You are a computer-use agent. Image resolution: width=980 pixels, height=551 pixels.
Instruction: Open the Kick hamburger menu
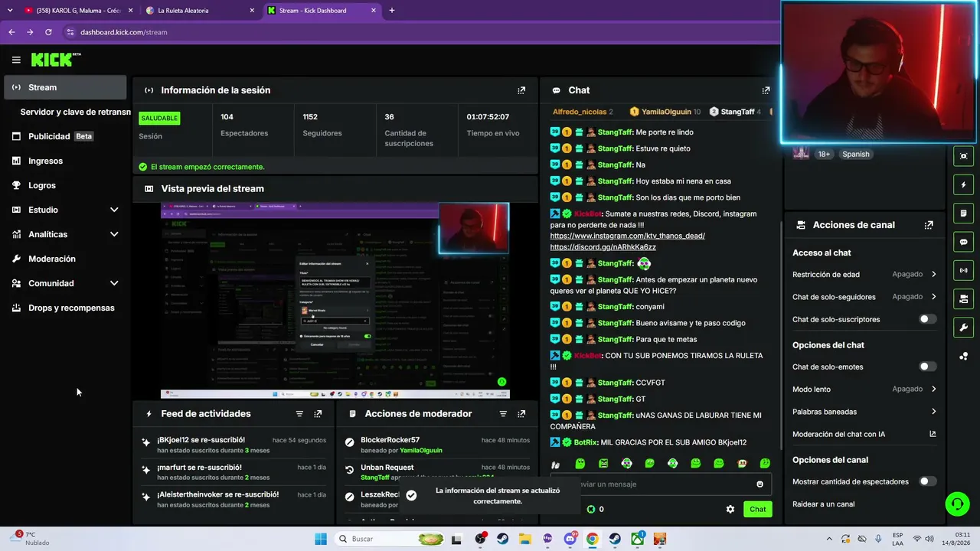pyautogui.click(x=16, y=60)
